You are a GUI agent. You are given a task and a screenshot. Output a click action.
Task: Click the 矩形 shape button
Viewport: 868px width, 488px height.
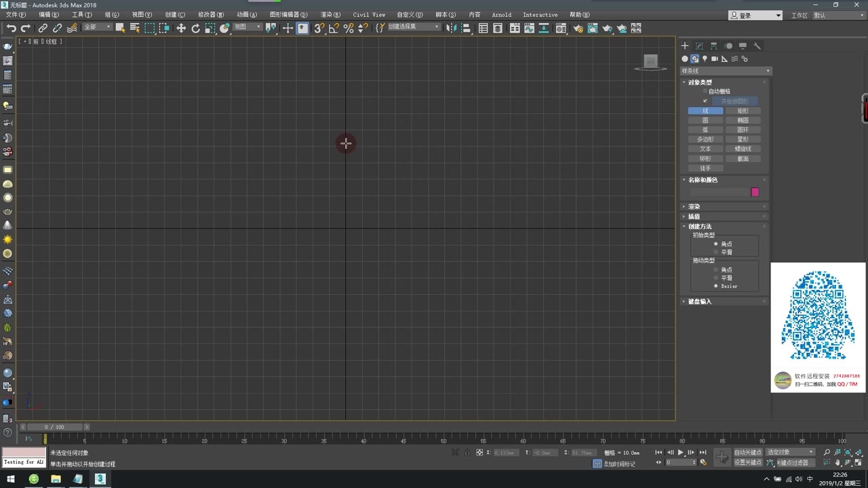tap(743, 111)
